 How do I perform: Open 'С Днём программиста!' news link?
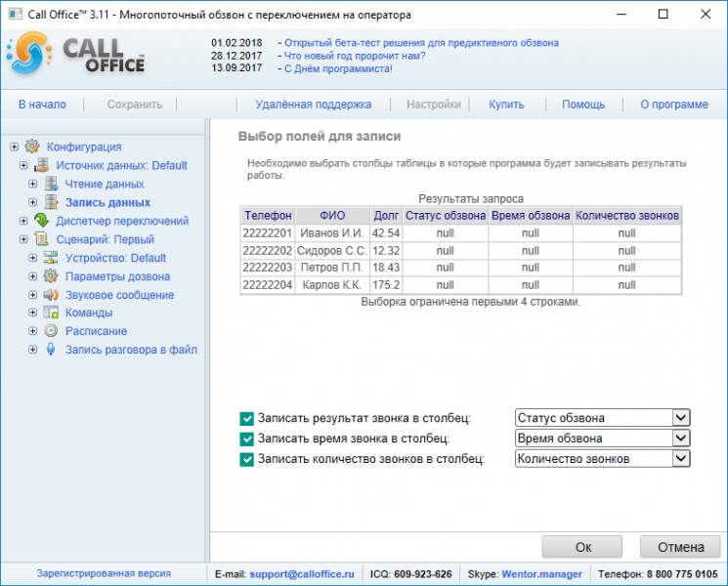(x=338, y=68)
